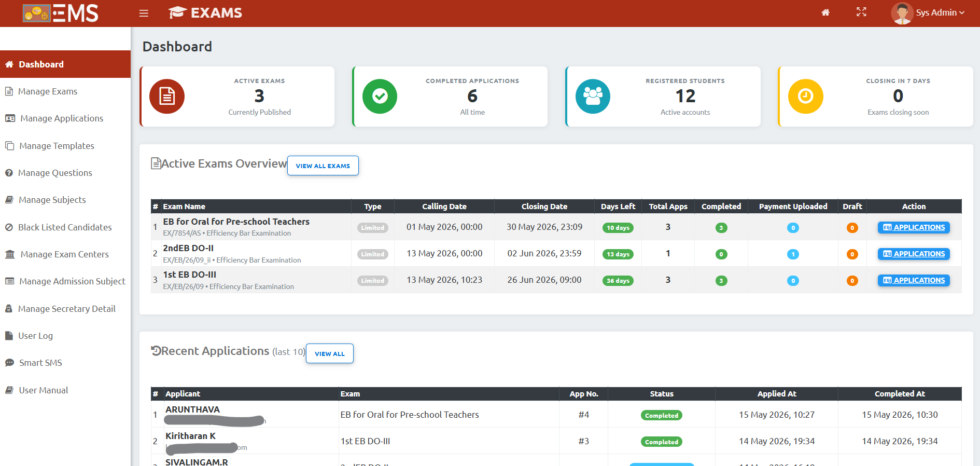The height and width of the screenshot is (466, 980).
Task: Click the User Log file icon
Action: point(9,336)
